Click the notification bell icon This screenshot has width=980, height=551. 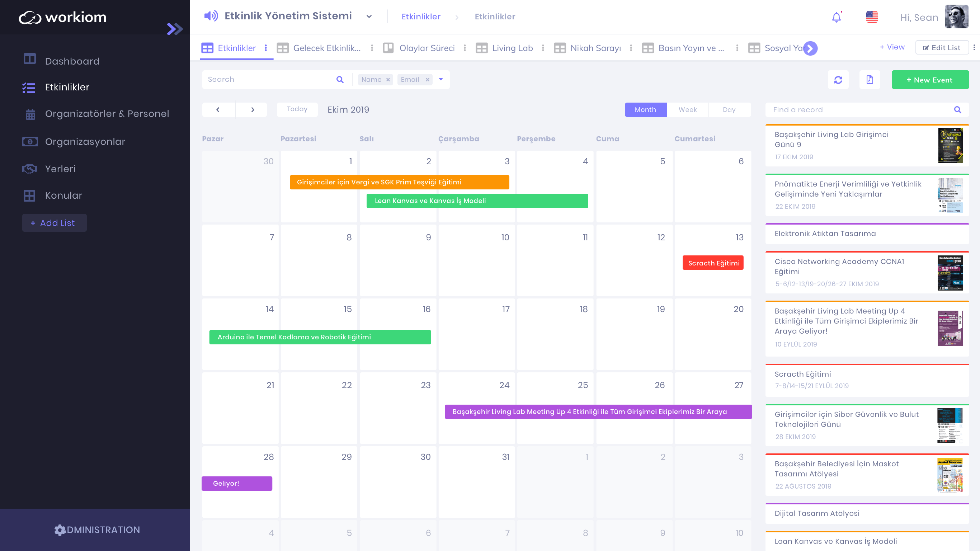pyautogui.click(x=836, y=17)
